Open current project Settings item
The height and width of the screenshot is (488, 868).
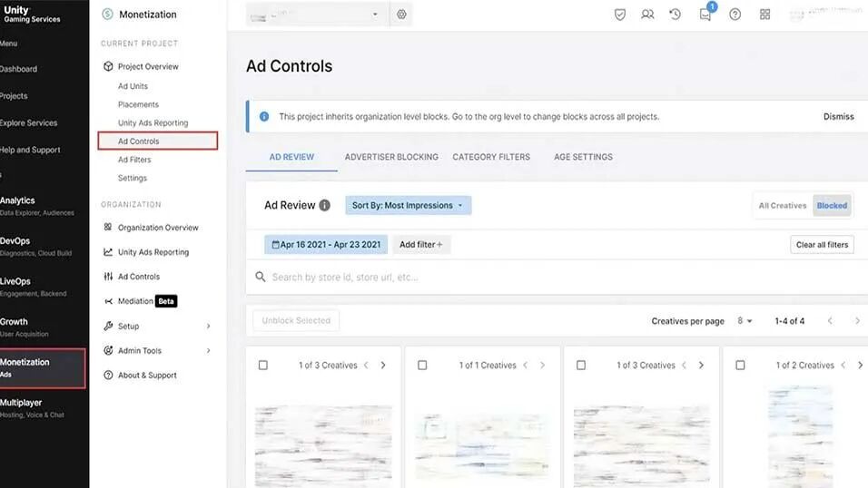[x=133, y=178]
